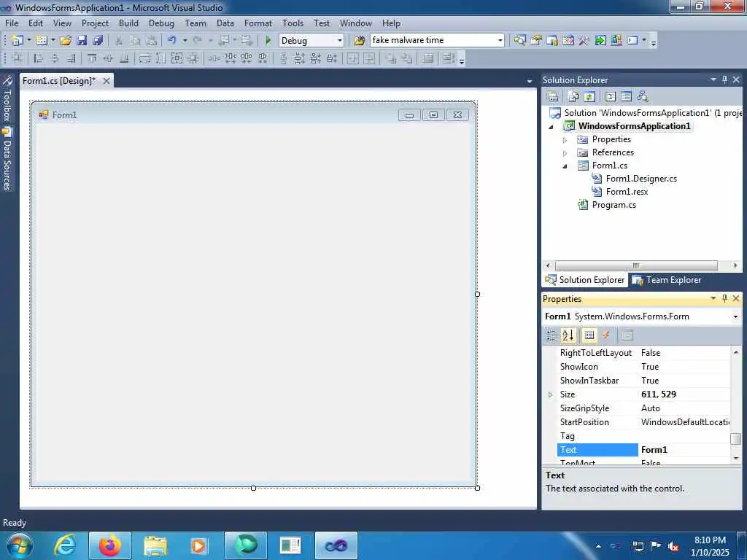Screen dimensions: 747x560
Task: Open the Data Sources side tab
Action: click(x=7, y=160)
